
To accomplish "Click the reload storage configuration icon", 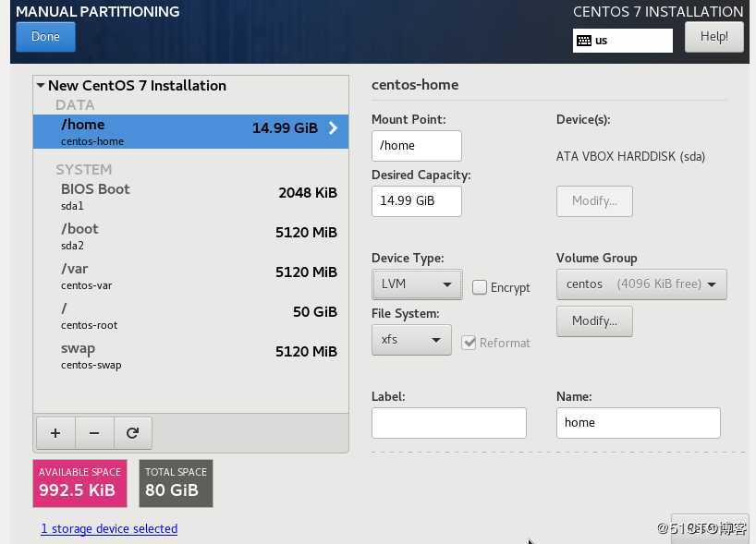I will [x=132, y=433].
